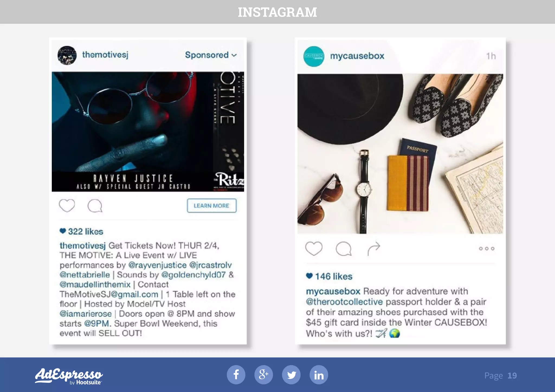
Task: Like the mycausebox post with heart icon
Action: point(314,248)
